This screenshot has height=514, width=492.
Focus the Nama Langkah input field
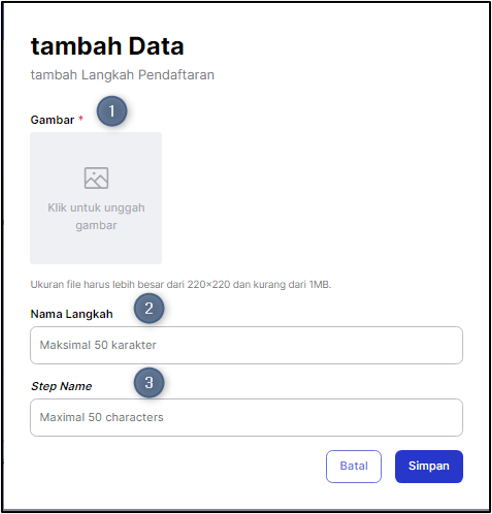tap(246, 345)
